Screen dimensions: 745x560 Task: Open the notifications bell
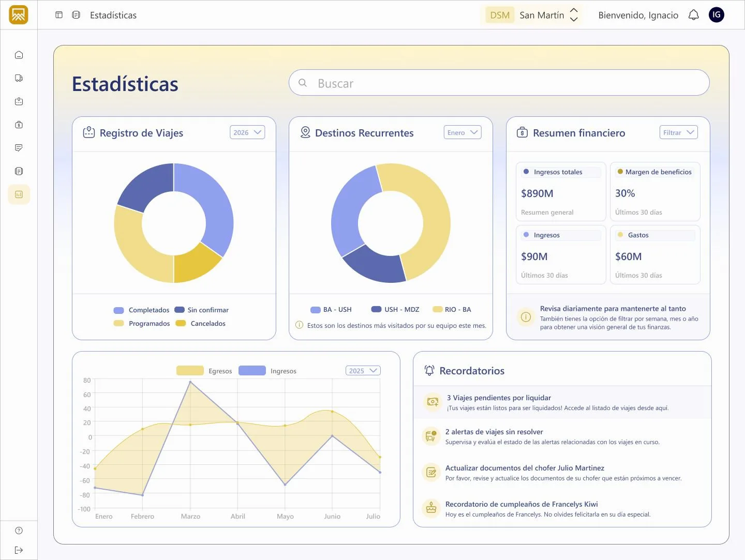[x=693, y=15]
